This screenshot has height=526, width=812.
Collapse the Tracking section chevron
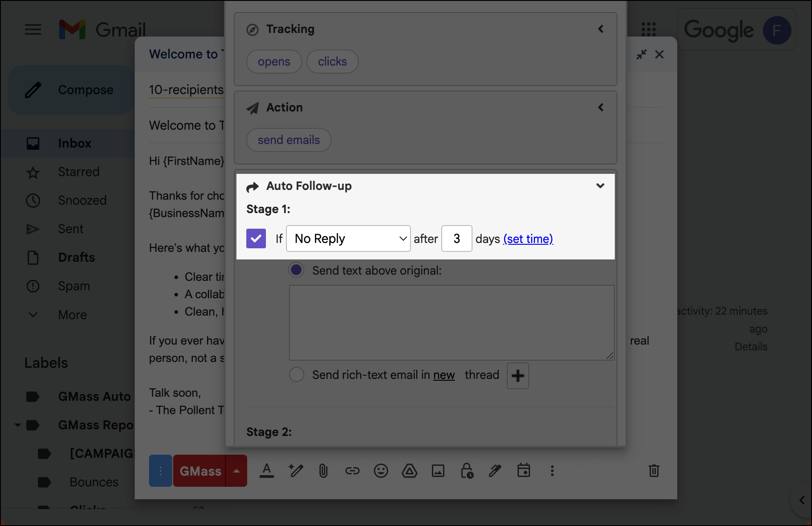point(601,29)
